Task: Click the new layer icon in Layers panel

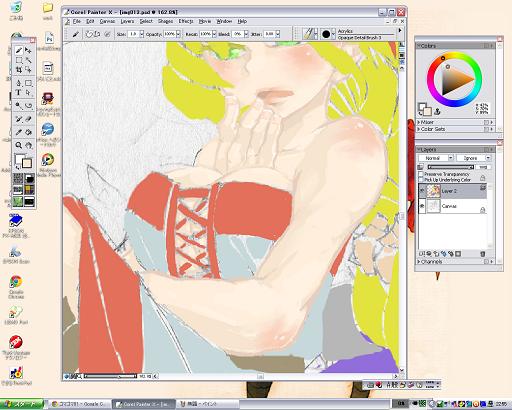Action: click(x=437, y=254)
